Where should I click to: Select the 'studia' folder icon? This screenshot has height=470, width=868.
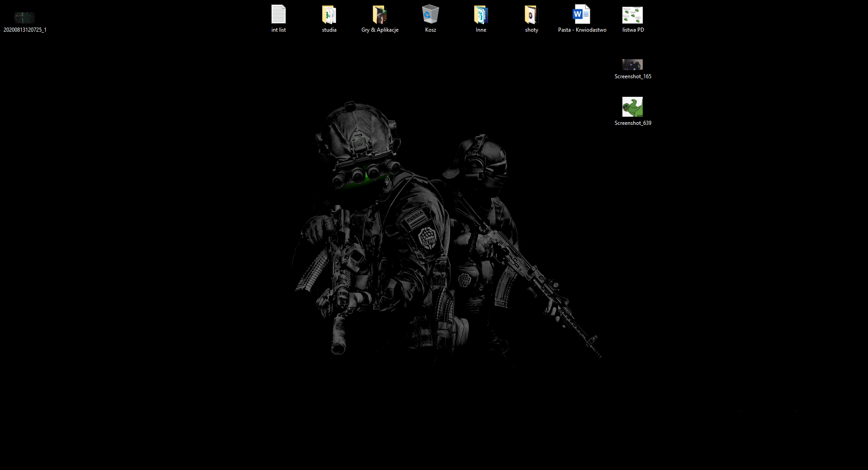[329, 14]
